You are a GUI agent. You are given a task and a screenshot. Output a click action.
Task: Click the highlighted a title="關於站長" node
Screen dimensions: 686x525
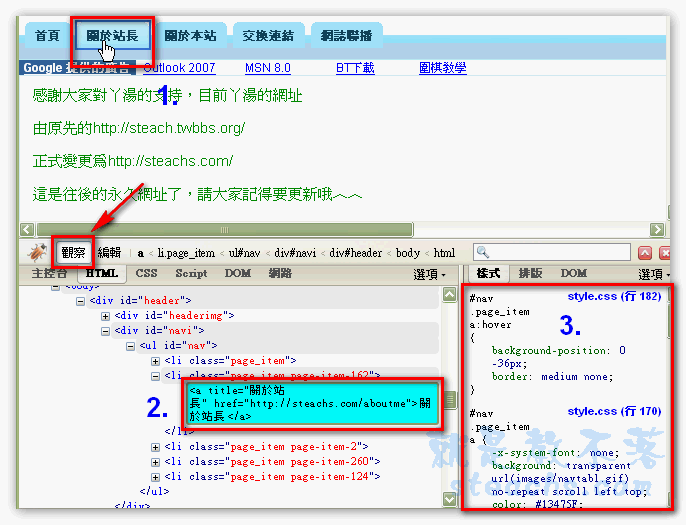312,403
